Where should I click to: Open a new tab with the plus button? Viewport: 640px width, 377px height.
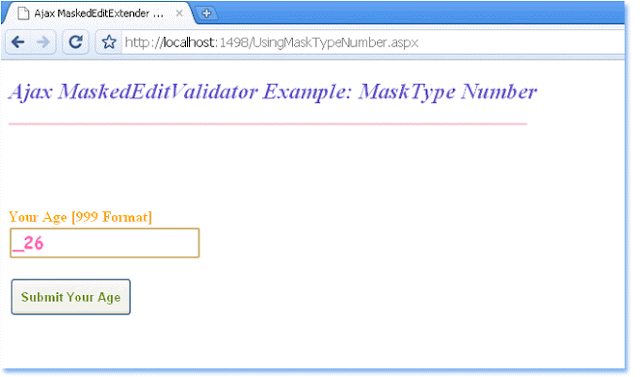point(206,13)
